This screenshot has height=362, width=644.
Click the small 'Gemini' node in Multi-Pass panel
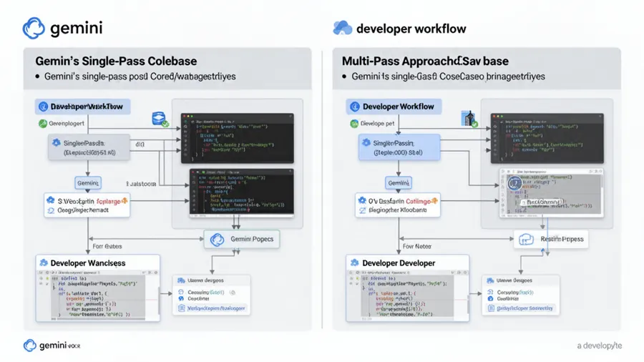[399, 183]
